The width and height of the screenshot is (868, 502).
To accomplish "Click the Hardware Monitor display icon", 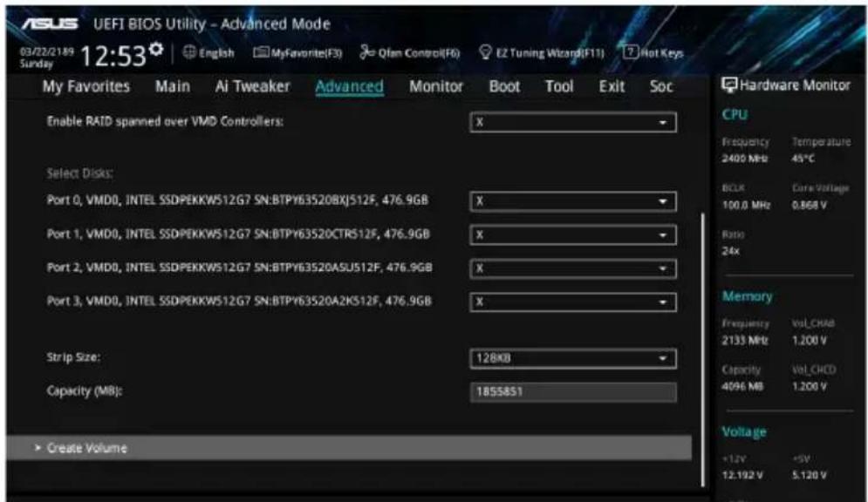I will [x=729, y=85].
